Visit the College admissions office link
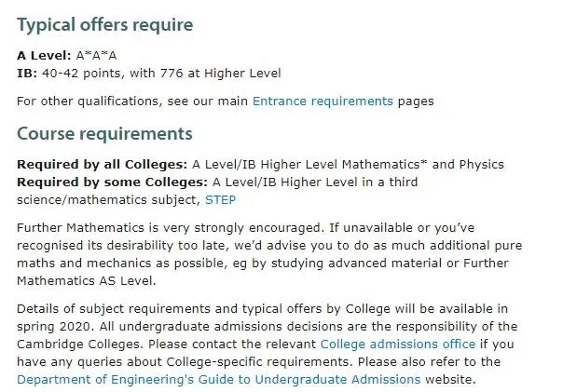563x392 pixels. click(x=398, y=344)
